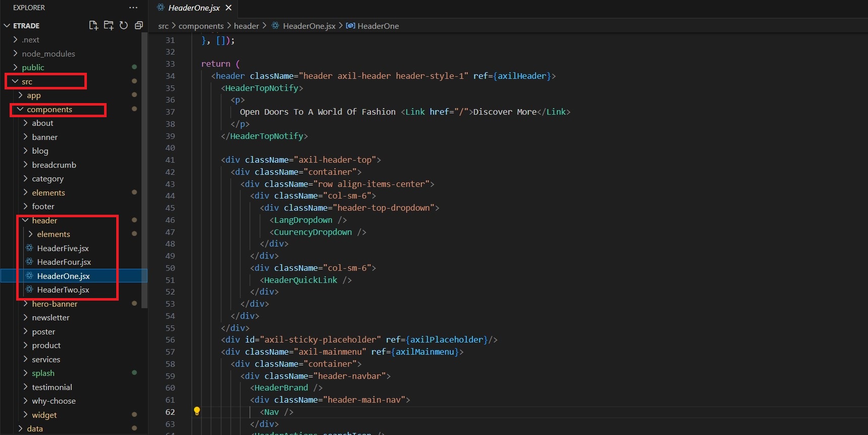Open the services folder
The width and height of the screenshot is (868, 435).
tap(46, 359)
